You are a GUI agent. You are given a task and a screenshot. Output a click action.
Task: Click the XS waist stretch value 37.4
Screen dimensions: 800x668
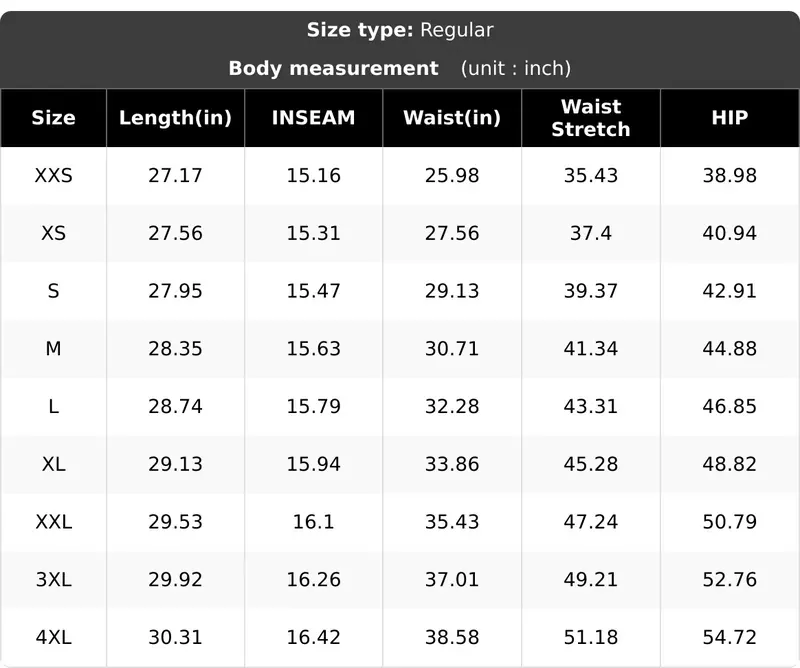click(x=591, y=233)
